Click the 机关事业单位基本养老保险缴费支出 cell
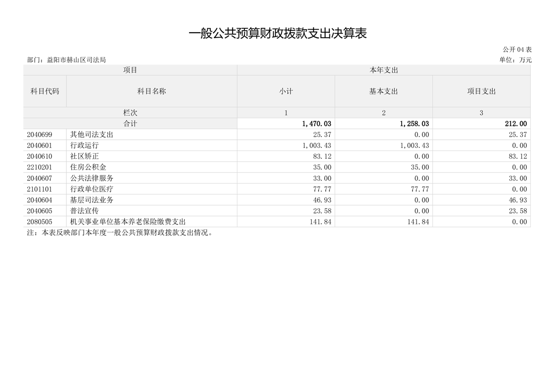The image size is (555, 392). pyautogui.click(x=128, y=222)
